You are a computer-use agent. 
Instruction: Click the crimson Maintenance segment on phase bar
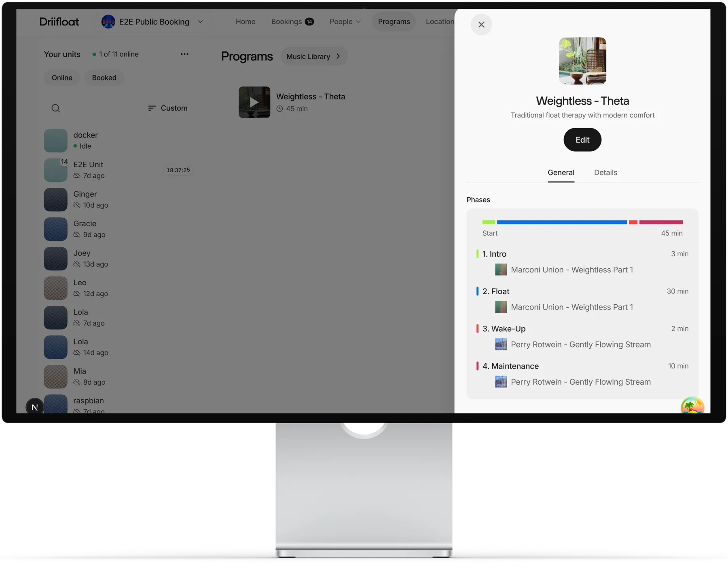661,222
